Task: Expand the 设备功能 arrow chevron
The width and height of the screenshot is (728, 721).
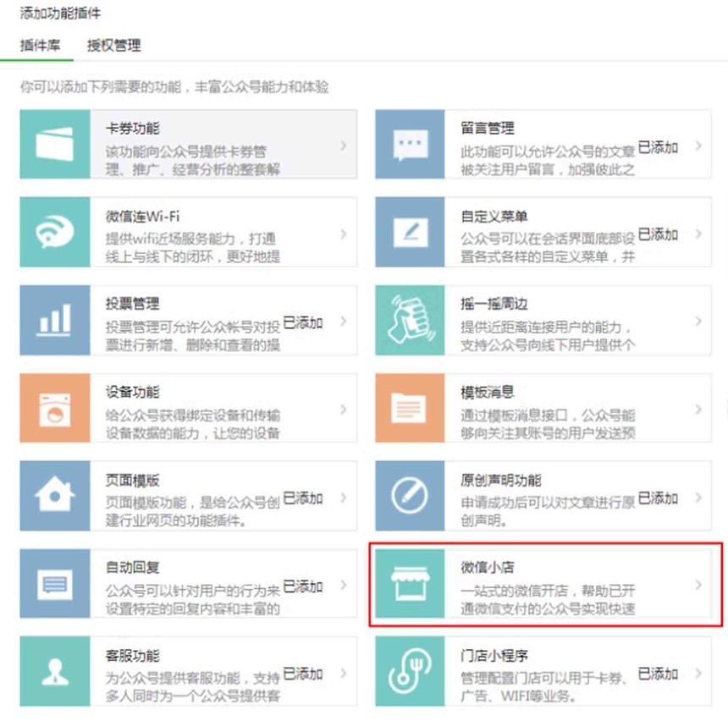Action: pos(344,409)
